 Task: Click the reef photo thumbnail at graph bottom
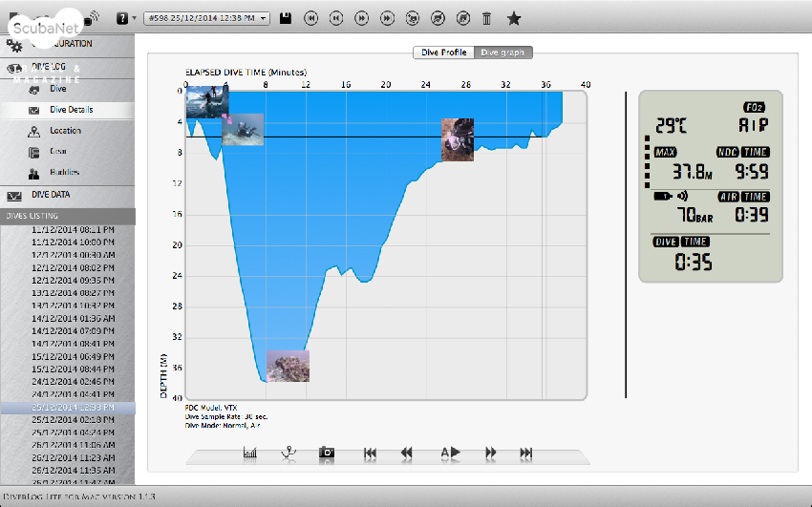click(288, 367)
